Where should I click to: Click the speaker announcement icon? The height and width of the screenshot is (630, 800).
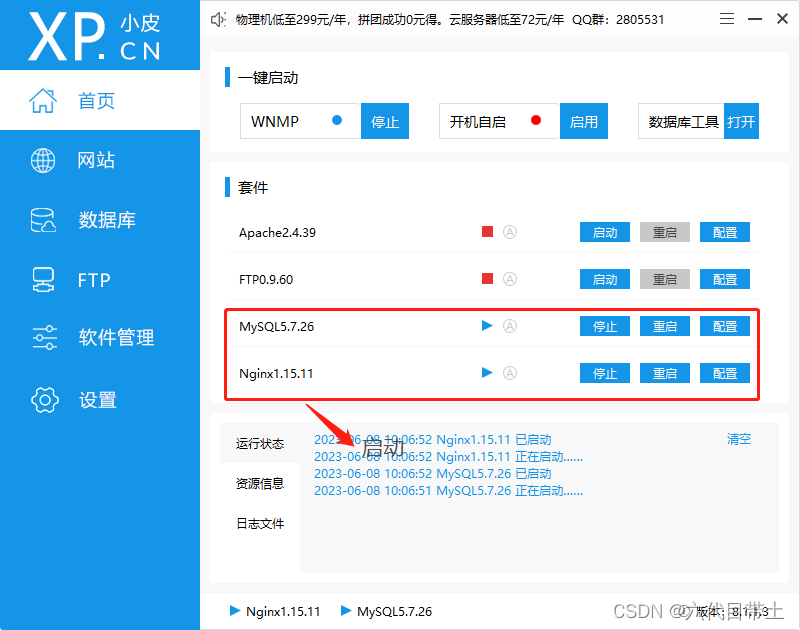point(218,19)
